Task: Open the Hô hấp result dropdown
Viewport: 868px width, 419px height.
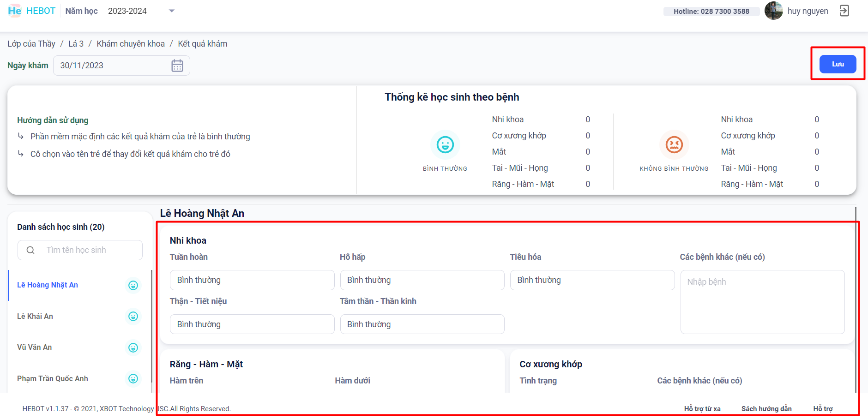Action: [x=422, y=280]
